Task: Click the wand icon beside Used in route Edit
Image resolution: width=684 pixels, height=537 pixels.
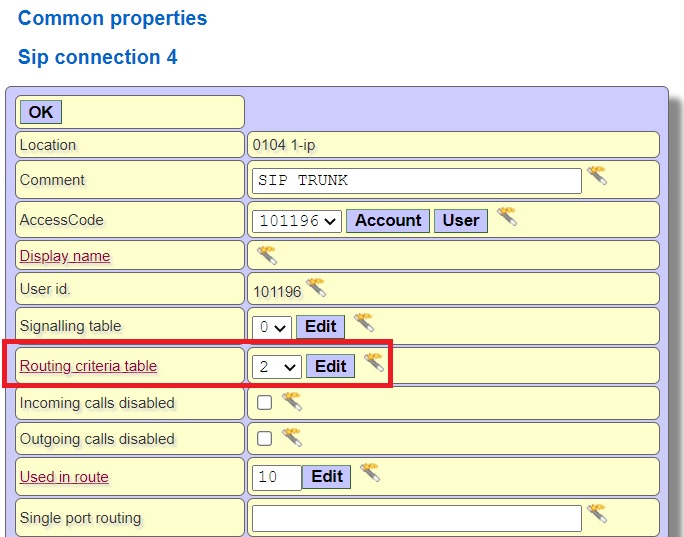Action: click(370, 473)
